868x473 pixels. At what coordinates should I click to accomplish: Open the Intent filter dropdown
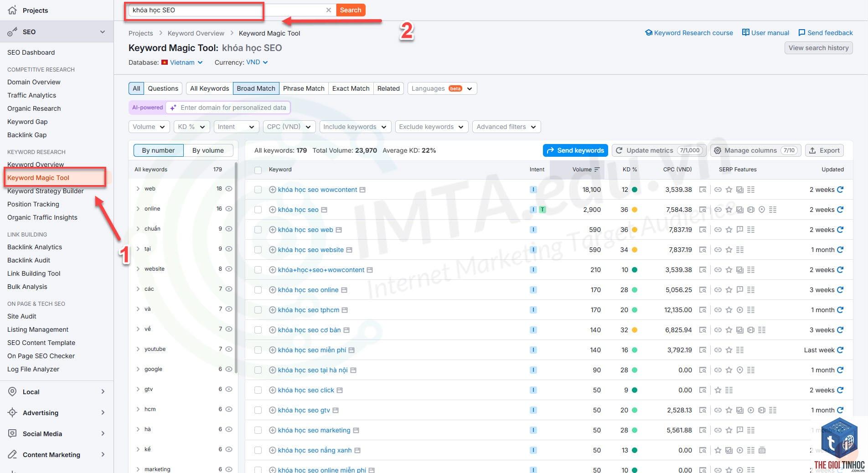[x=236, y=127]
